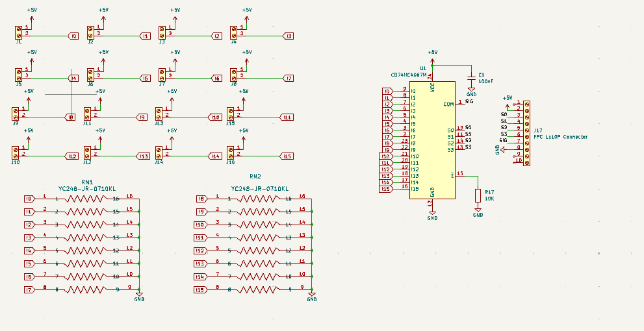Click the GND symbol below RN2 array
Screen dimensions: 644x331
[x=312, y=297]
